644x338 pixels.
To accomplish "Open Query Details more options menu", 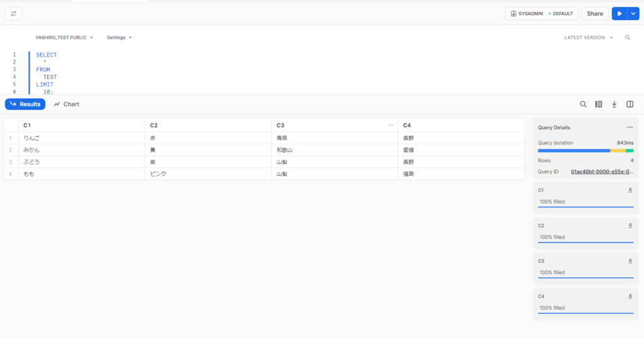I will (630, 128).
